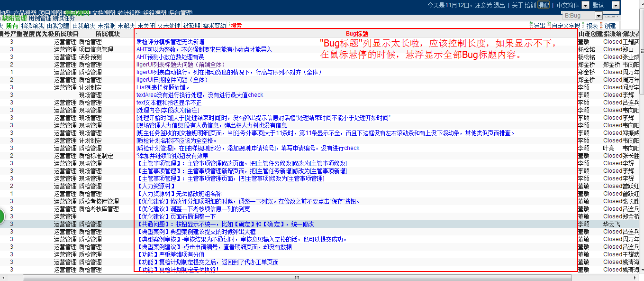Filter bugs by 需求变动
This screenshot has height=281, width=644.
(214, 26)
